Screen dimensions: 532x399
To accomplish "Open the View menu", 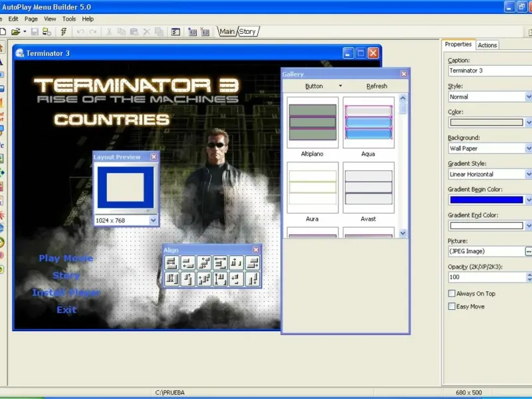I will (50, 19).
